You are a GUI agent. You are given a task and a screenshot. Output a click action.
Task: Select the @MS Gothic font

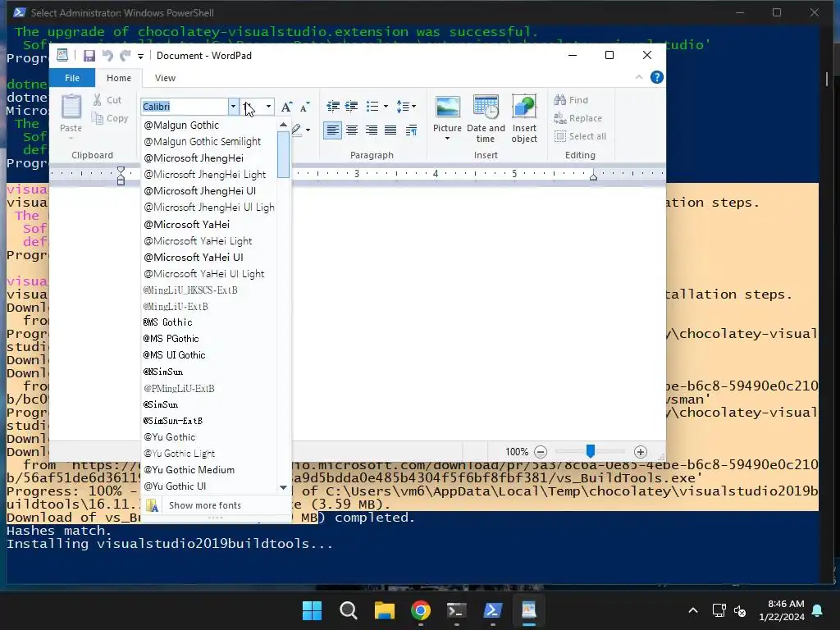pos(209,322)
